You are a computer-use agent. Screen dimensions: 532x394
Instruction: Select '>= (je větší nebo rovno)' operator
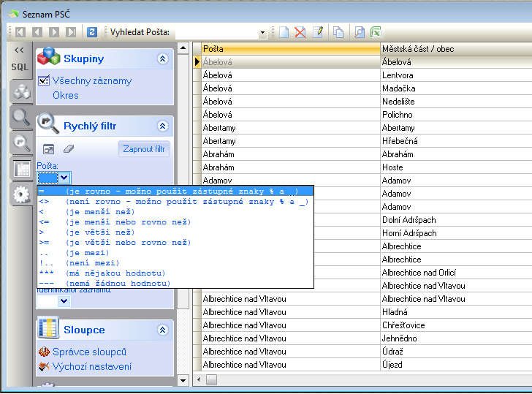point(175,242)
